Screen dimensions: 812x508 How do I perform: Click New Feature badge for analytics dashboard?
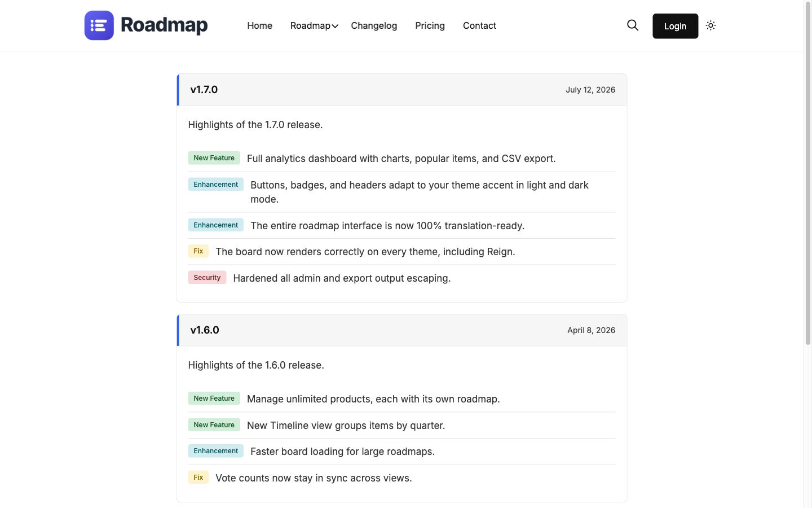(x=214, y=158)
